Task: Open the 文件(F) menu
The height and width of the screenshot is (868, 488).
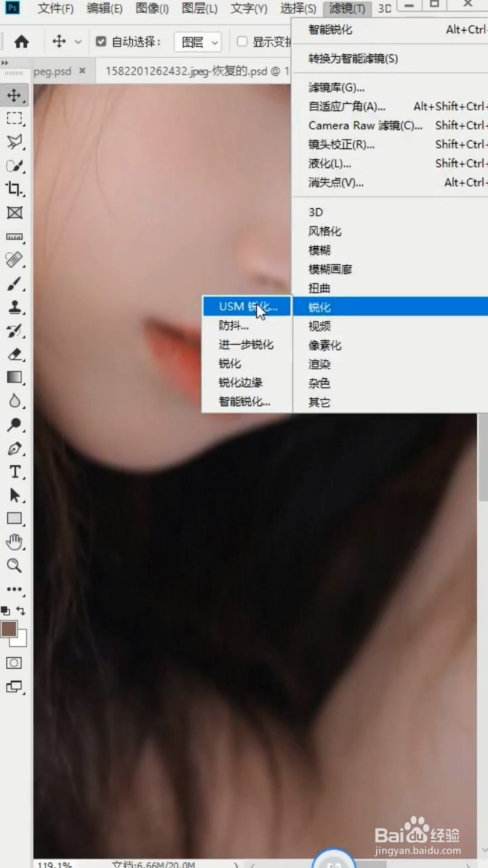Action: (x=56, y=9)
